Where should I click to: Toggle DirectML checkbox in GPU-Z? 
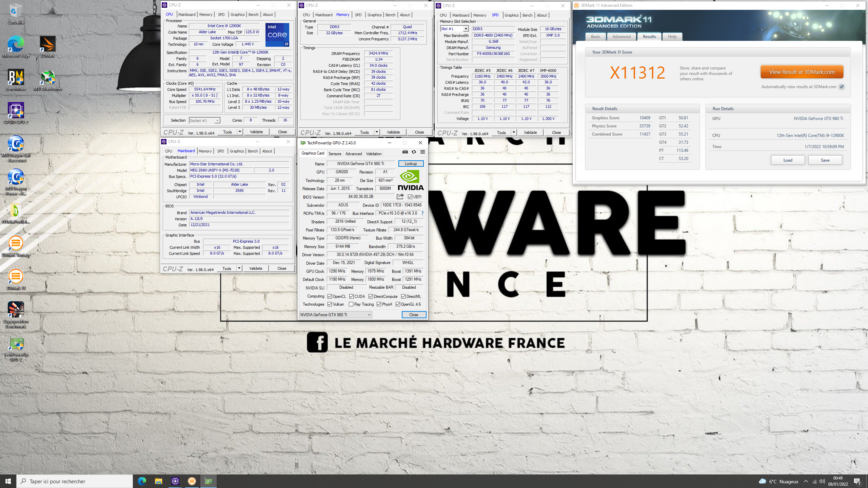pyautogui.click(x=403, y=297)
